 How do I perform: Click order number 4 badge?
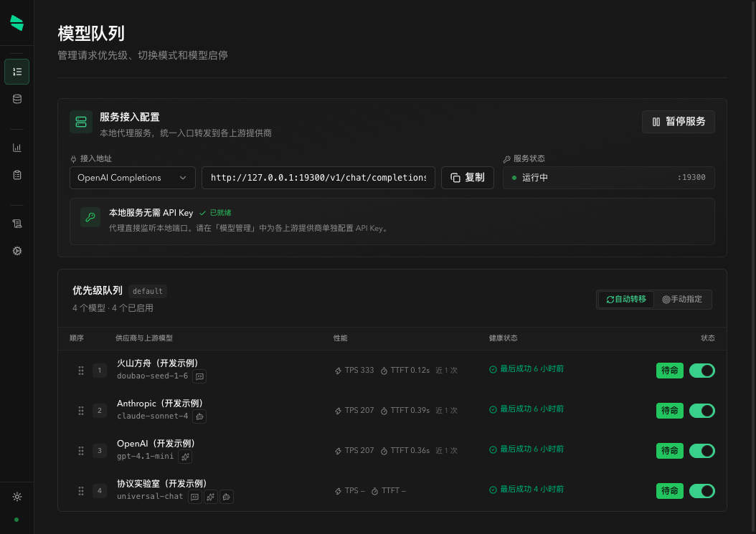pyautogui.click(x=100, y=490)
